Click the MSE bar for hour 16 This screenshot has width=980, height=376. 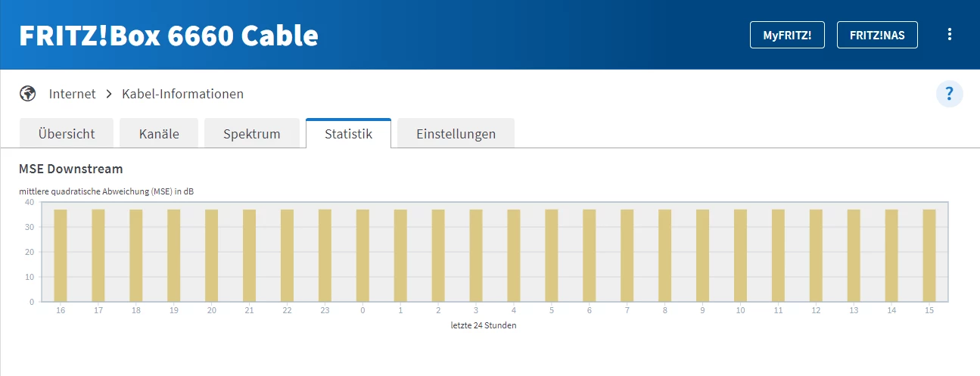click(61, 256)
